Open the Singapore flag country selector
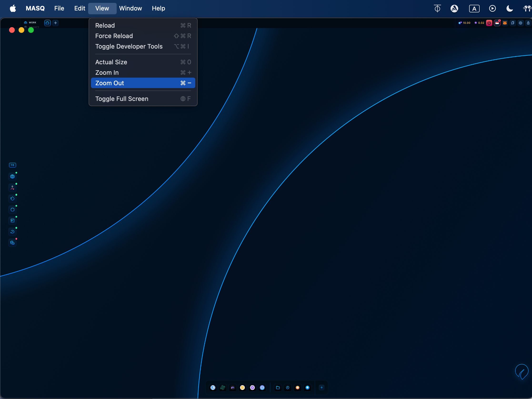This screenshot has height=399, width=532. tap(497, 23)
